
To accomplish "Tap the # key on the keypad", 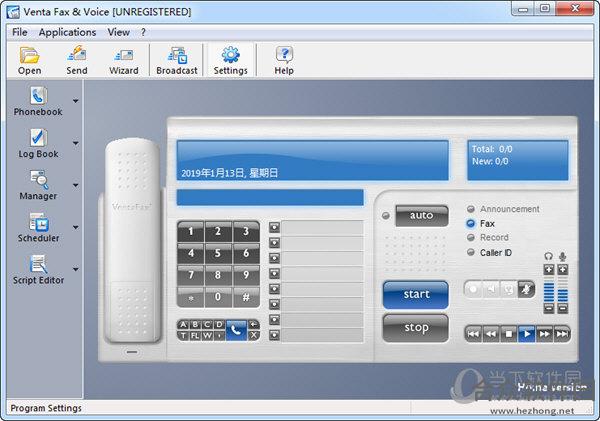I will point(246,297).
